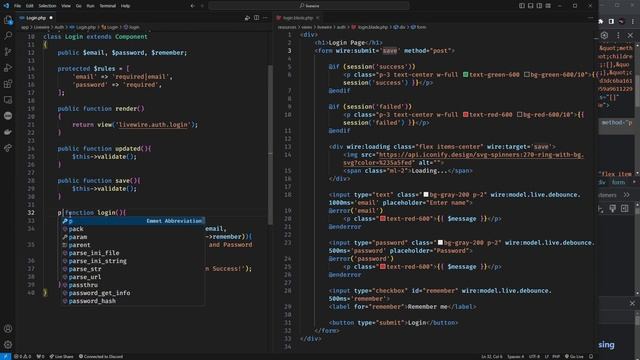Click the text-green-600 color swatch
This screenshot has width=640, height=360.
pyautogui.click(x=465, y=75)
